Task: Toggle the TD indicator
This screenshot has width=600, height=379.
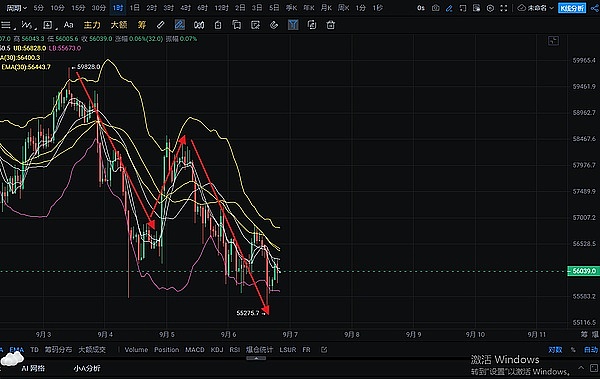Action: (34, 350)
